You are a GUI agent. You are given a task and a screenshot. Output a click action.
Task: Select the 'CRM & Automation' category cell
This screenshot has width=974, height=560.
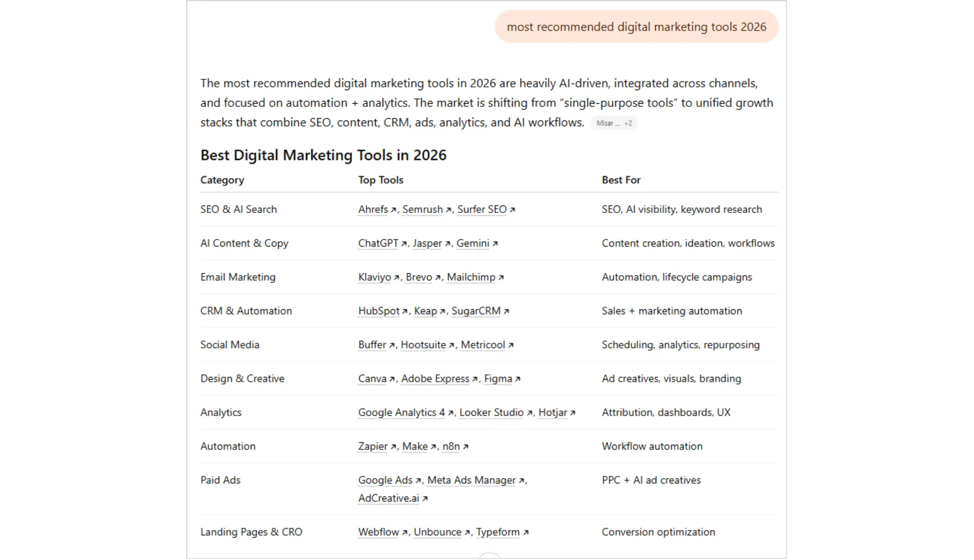pyautogui.click(x=246, y=311)
